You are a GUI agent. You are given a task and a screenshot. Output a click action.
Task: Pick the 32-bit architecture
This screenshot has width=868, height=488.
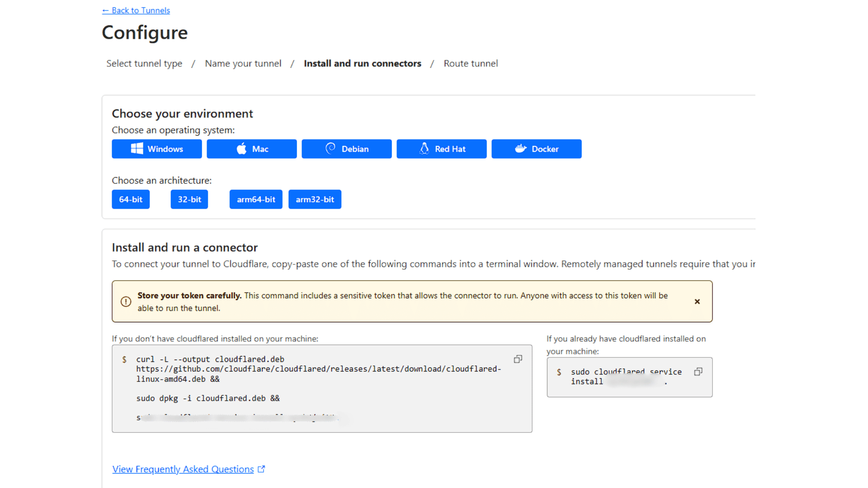point(189,199)
